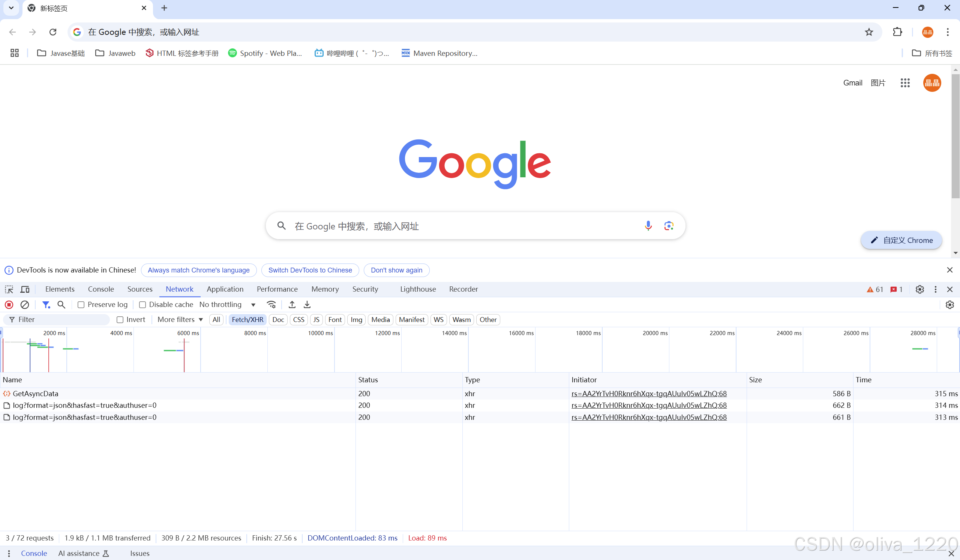The width and height of the screenshot is (960, 560).
Task: Switch to the Performance tab
Action: (x=277, y=289)
